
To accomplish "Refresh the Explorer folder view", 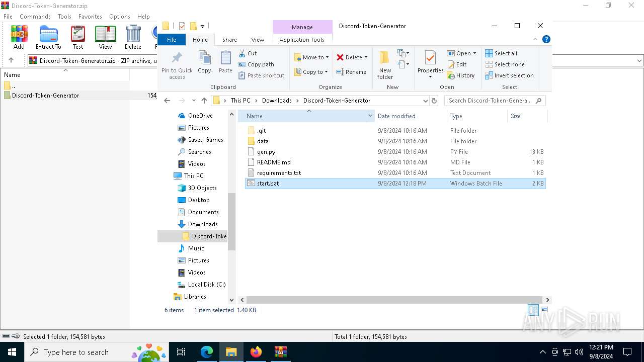I will click(x=434, y=101).
